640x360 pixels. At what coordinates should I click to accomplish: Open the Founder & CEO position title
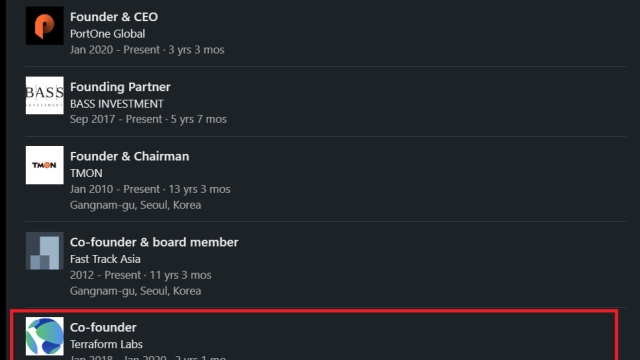(114, 17)
